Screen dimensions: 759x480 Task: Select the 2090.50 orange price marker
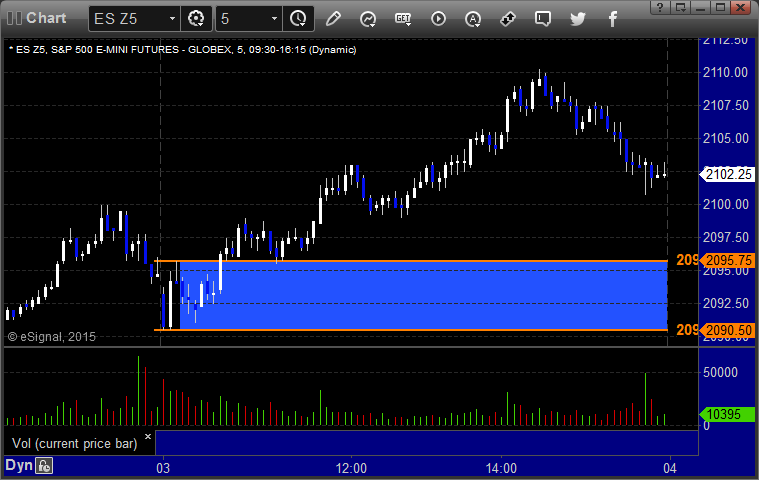(x=729, y=330)
